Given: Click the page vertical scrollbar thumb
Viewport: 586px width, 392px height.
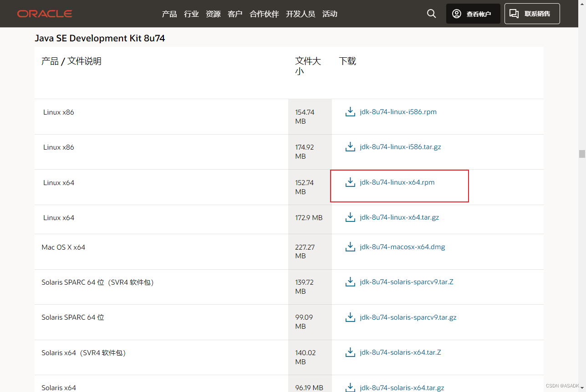Looking at the screenshot, I should pyautogui.click(x=582, y=154).
